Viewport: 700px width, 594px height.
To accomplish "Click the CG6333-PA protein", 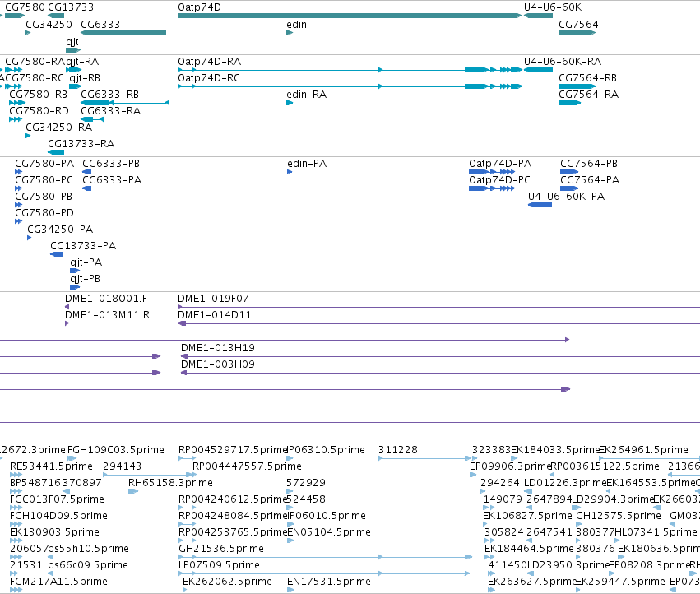I will [x=87, y=188].
